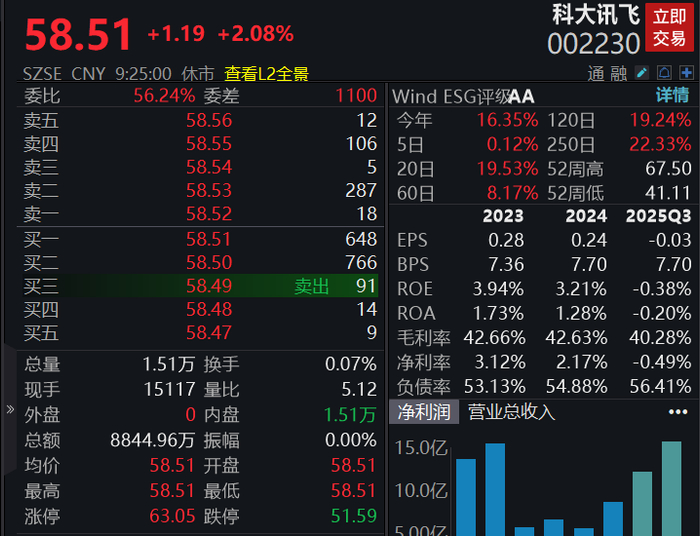700x536 pixels.
Task: Select the 买一 price 58.51
Action: [x=209, y=239]
